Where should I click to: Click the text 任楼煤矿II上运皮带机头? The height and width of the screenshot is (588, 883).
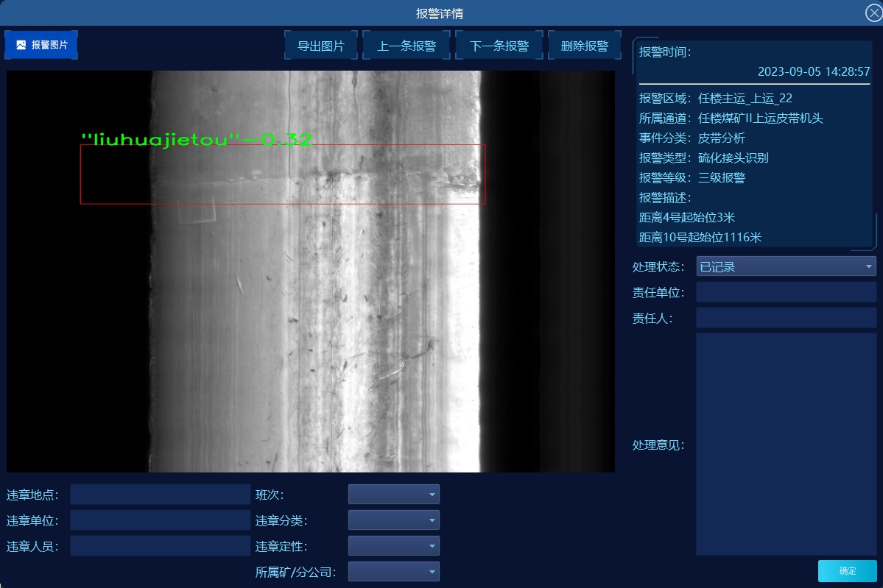click(761, 118)
